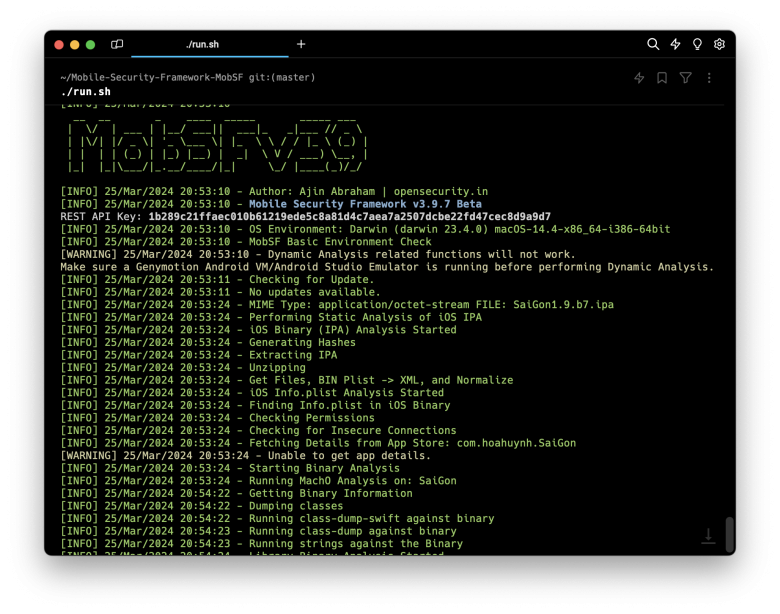The image size is (780, 614).
Task: Click 'com.hoahuynh.SaiGon' bundle identifier
Action: (516, 443)
